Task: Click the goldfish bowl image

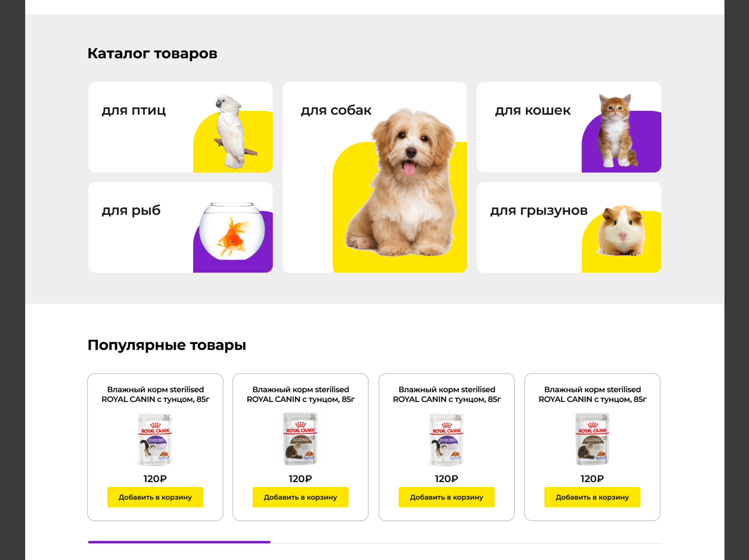Action: click(232, 231)
